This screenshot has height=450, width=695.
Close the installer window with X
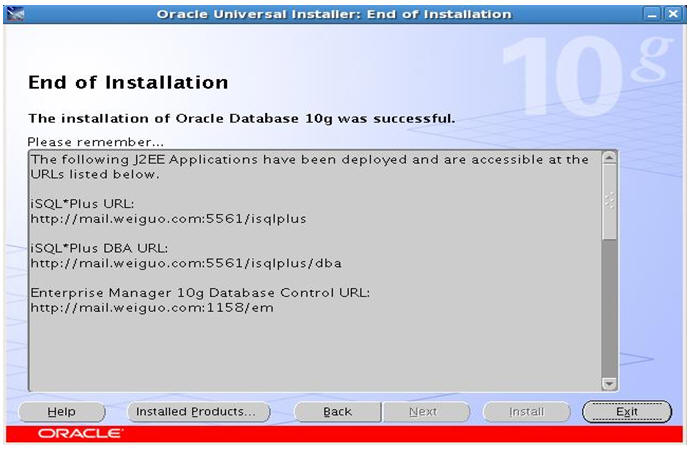click(x=673, y=14)
